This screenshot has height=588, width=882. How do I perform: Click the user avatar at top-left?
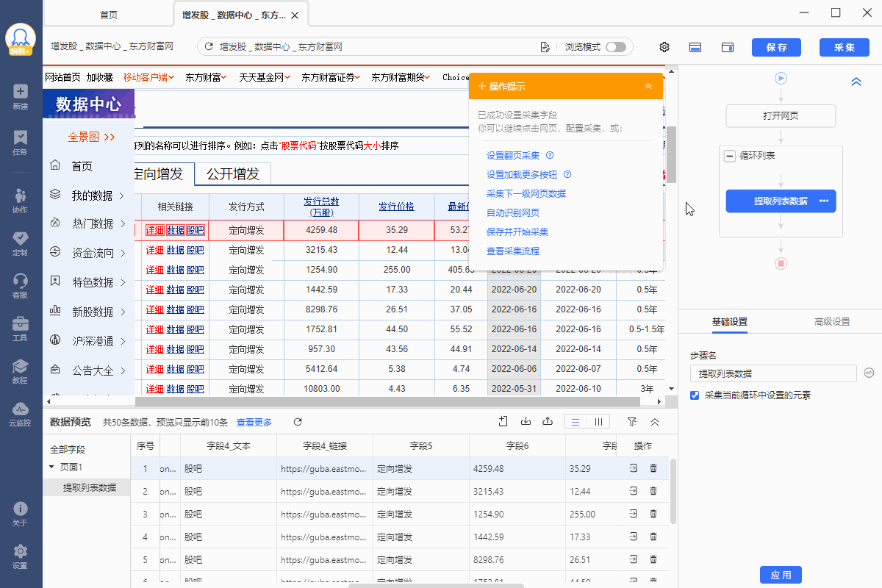coord(21,39)
